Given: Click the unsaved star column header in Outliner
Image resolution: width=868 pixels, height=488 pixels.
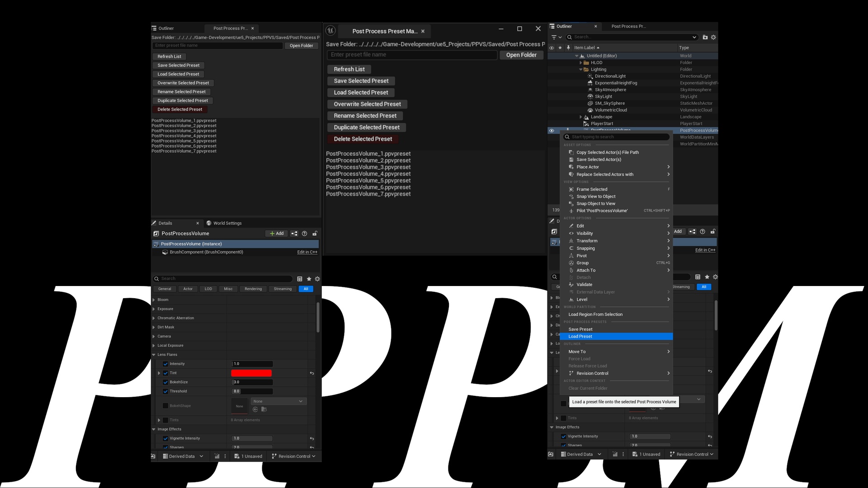Looking at the screenshot, I should point(560,47).
